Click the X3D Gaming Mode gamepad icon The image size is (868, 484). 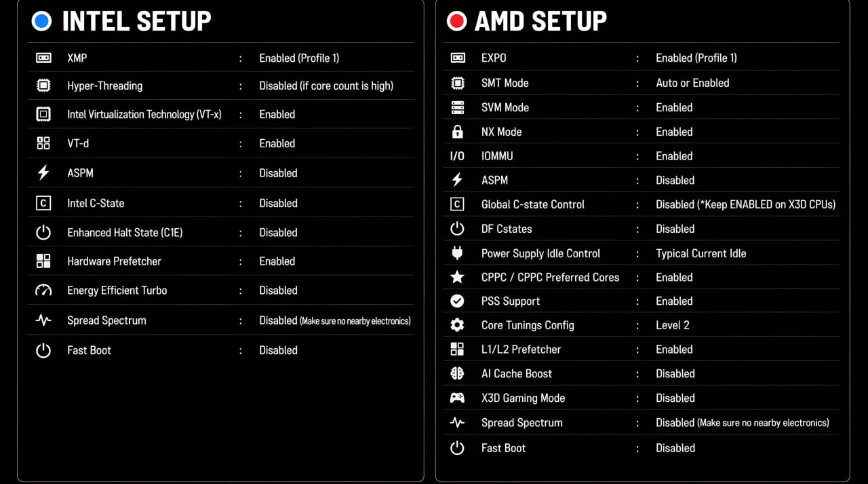pyautogui.click(x=457, y=398)
